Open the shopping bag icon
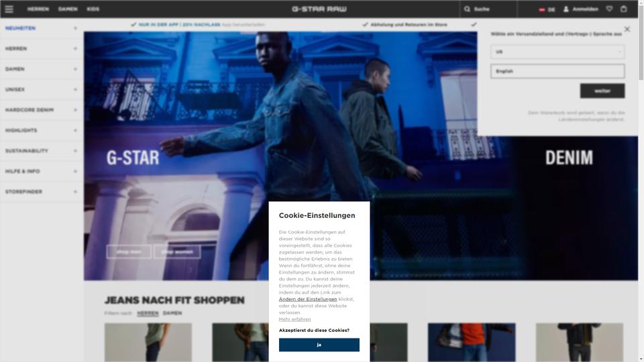This screenshot has height=362, width=644. pyautogui.click(x=623, y=9)
